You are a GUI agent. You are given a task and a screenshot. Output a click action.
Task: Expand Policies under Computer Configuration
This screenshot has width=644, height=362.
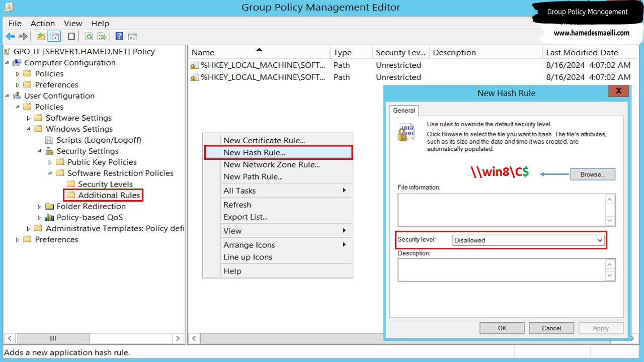tap(18, 74)
